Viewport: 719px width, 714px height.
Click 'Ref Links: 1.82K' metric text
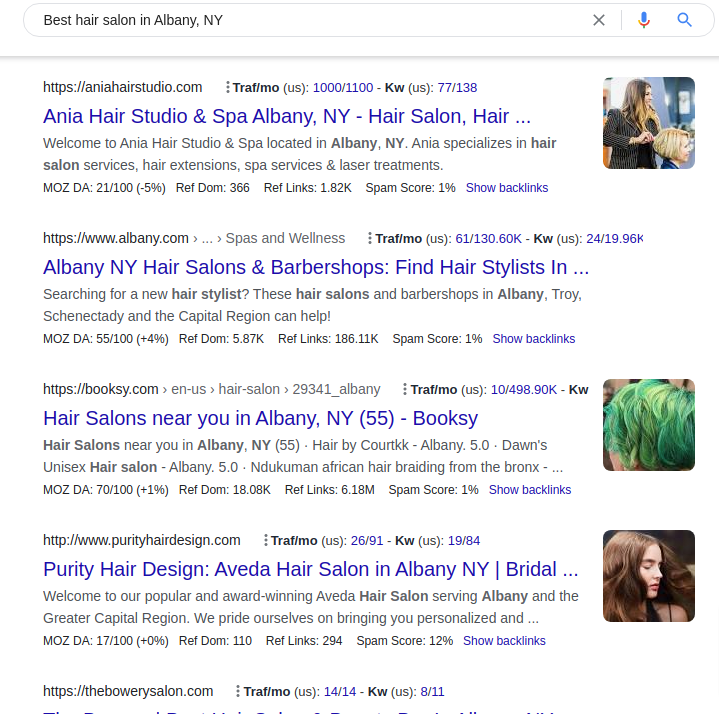click(x=308, y=188)
